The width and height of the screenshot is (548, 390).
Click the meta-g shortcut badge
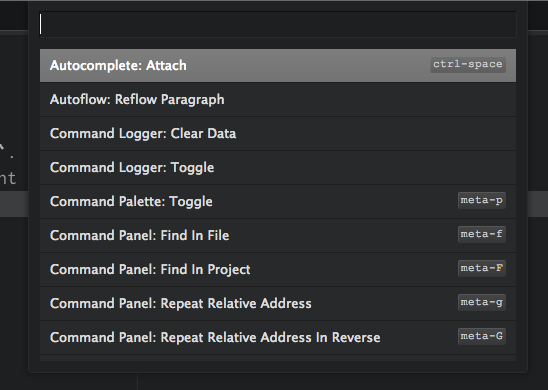click(x=482, y=302)
